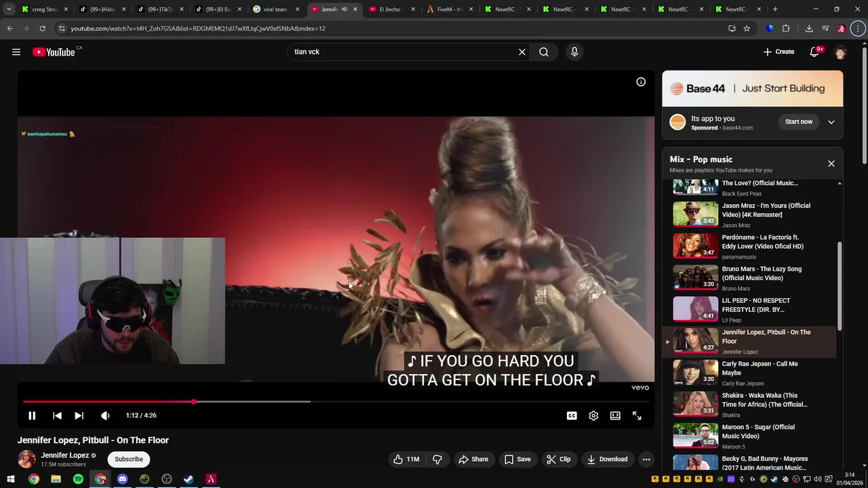Bookmark this page with the star

[x=747, y=28]
